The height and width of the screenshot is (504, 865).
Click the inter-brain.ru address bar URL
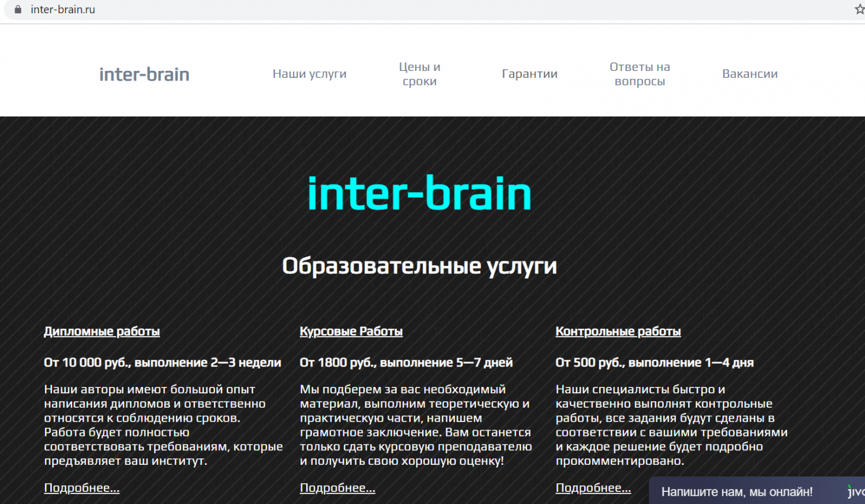63,9
